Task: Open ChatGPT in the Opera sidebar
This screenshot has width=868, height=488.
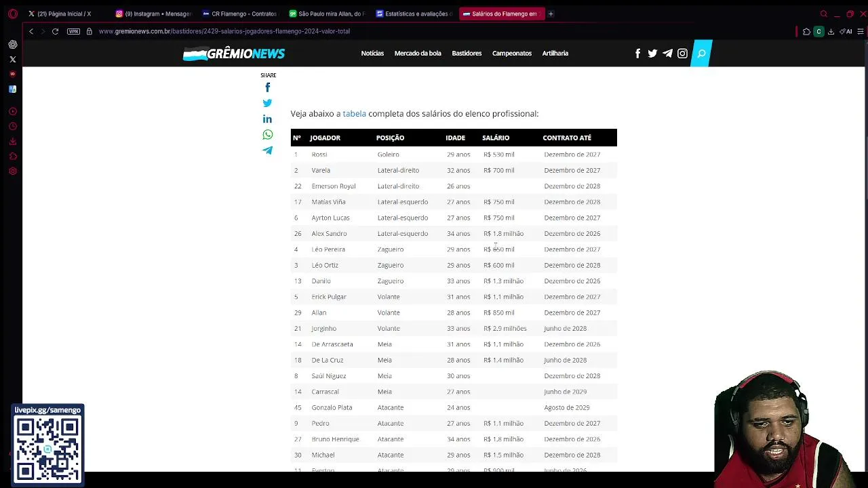Action: click(13, 45)
